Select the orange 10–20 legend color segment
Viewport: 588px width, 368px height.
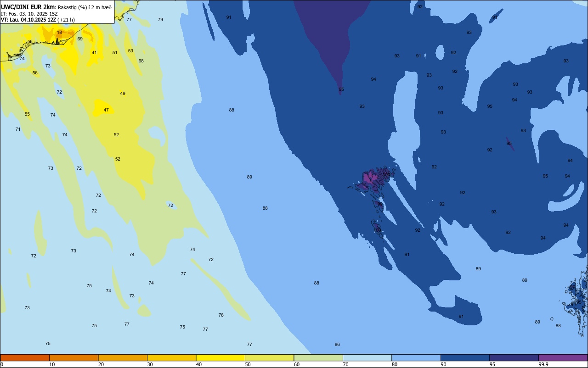pyautogui.click(x=73, y=357)
